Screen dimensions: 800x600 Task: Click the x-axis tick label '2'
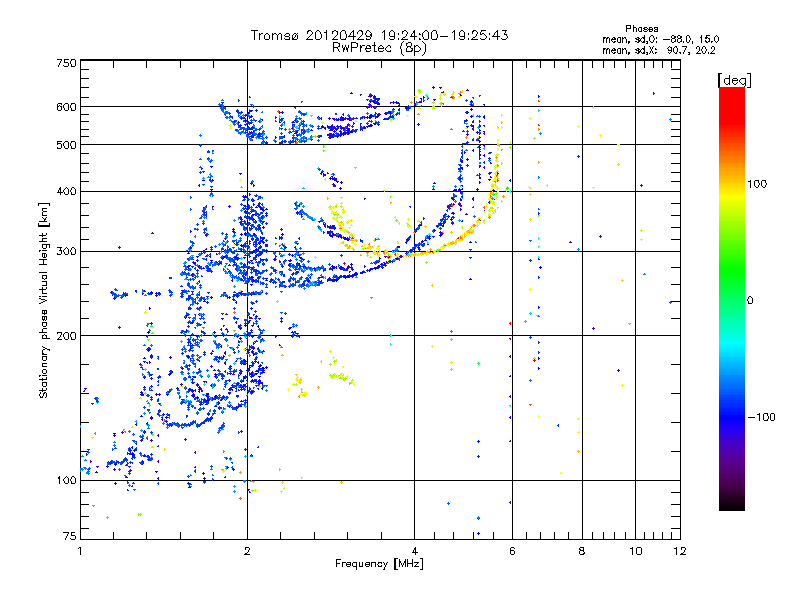coord(247,551)
